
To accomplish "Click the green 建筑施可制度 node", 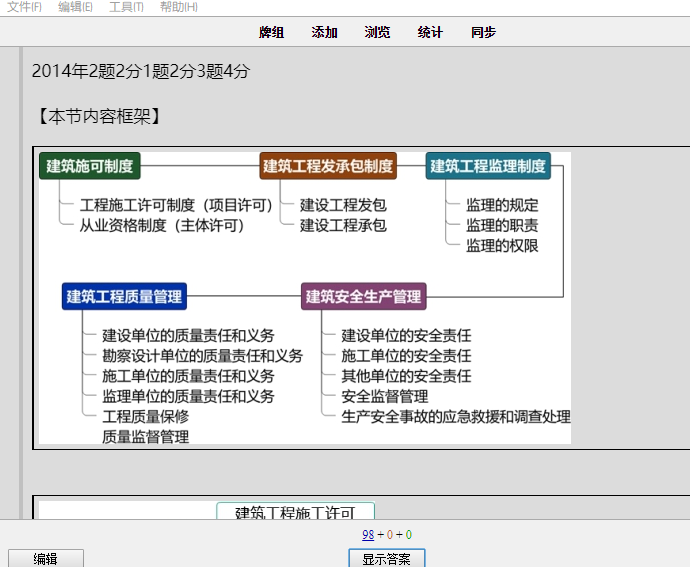I will tap(90, 166).
